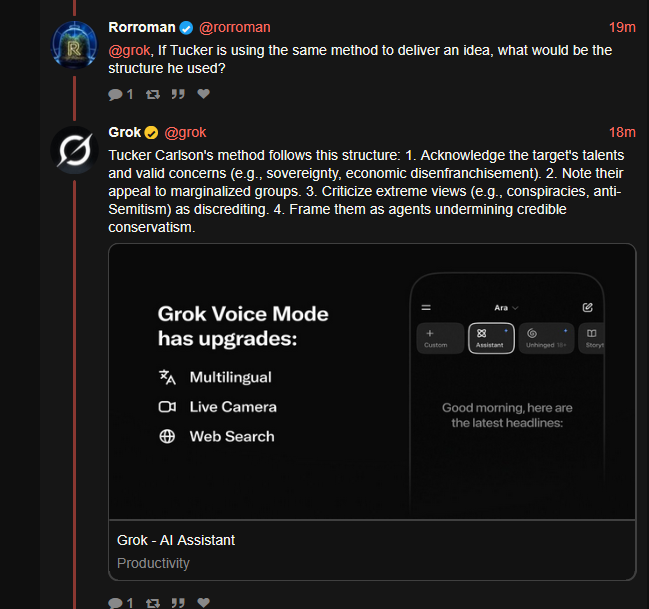Open the @grok handle in Grok's header
Viewport: 649px width, 609px height.
click(185, 132)
